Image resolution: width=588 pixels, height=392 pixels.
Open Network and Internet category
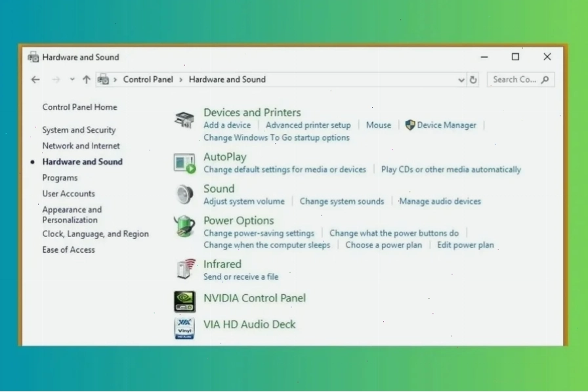(x=81, y=146)
